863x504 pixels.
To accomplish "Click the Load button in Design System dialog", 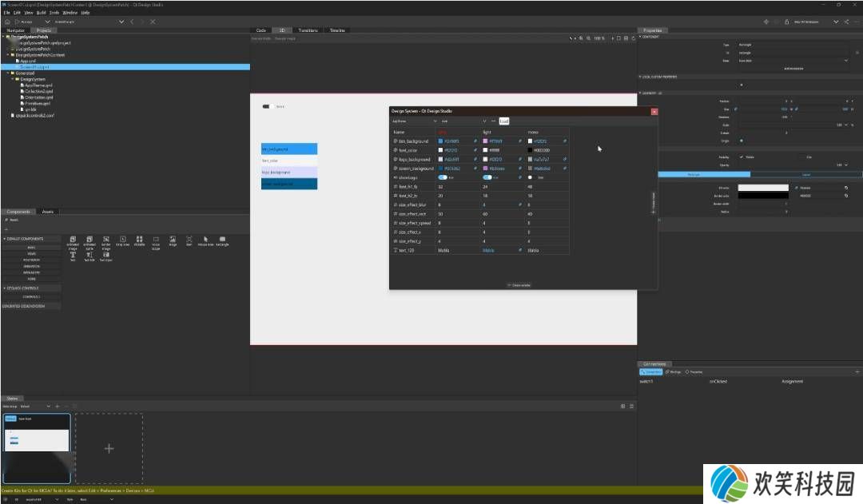I will pyautogui.click(x=504, y=121).
